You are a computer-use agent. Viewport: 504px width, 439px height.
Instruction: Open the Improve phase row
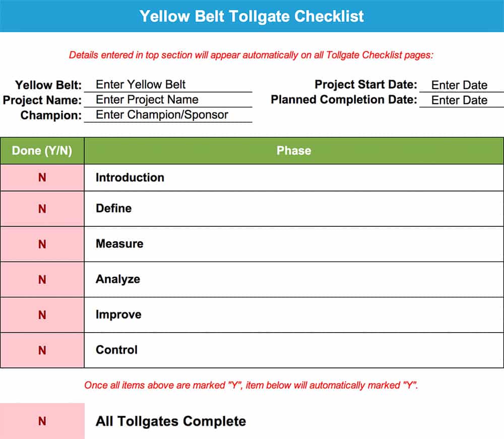pyautogui.click(x=294, y=315)
